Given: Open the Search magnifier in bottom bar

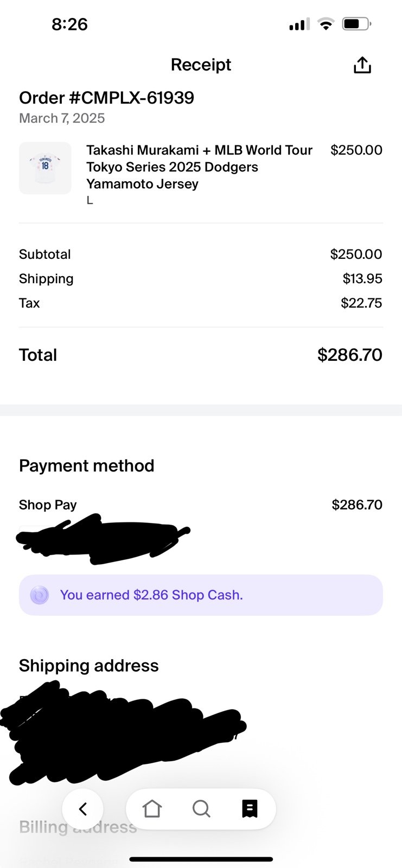Looking at the screenshot, I should 201,809.
